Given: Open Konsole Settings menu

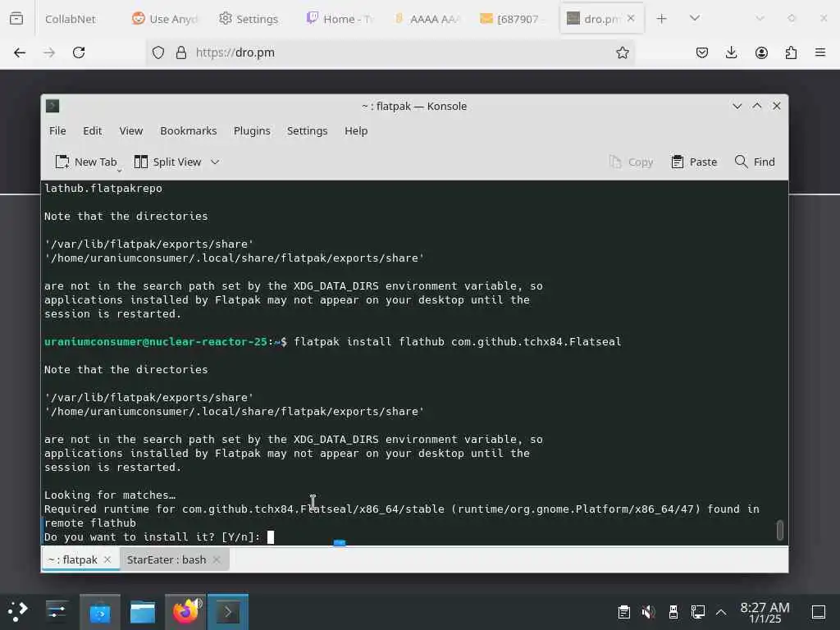Looking at the screenshot, I should pyautogui.click(x=307, y=130).
